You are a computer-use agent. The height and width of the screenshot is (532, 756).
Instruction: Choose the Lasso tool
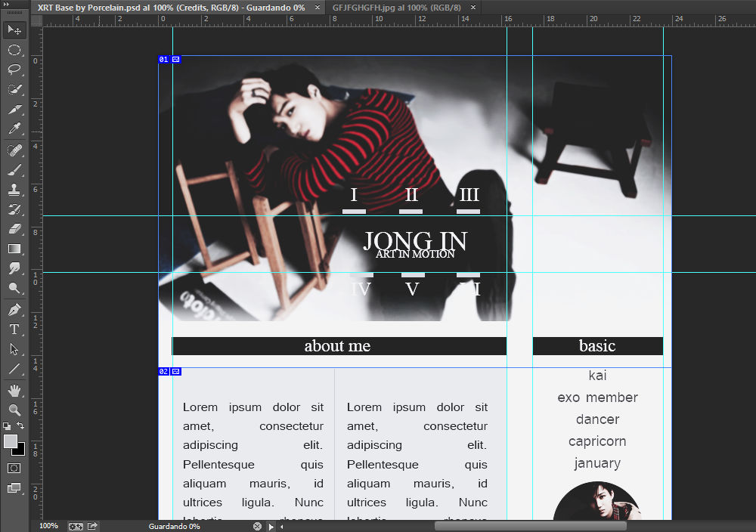click(x=14, y=70)
